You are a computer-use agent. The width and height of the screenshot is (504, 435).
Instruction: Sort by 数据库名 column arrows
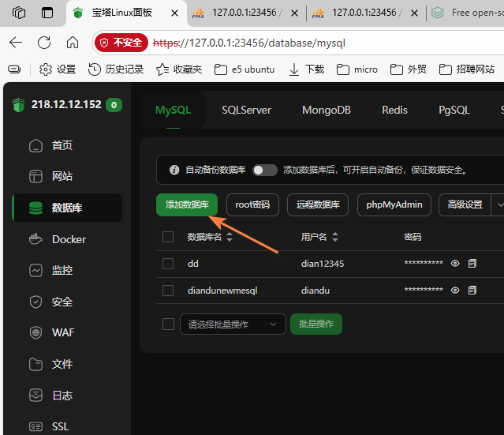tap(230, 237)
